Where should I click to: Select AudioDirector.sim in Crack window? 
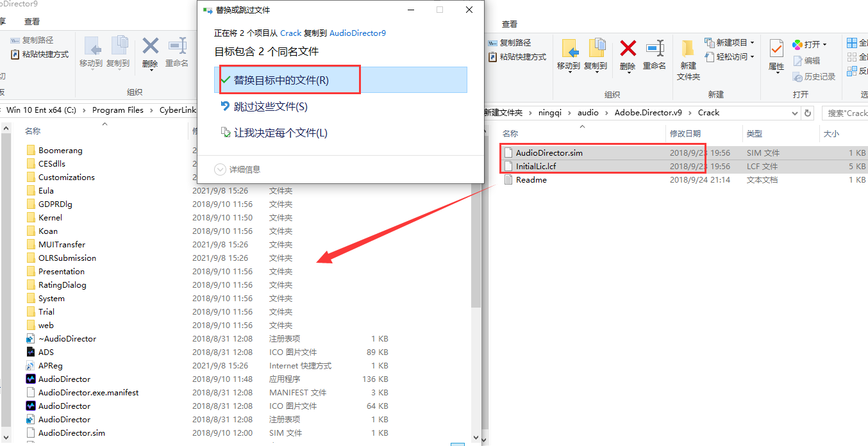(x=549, y=153)
